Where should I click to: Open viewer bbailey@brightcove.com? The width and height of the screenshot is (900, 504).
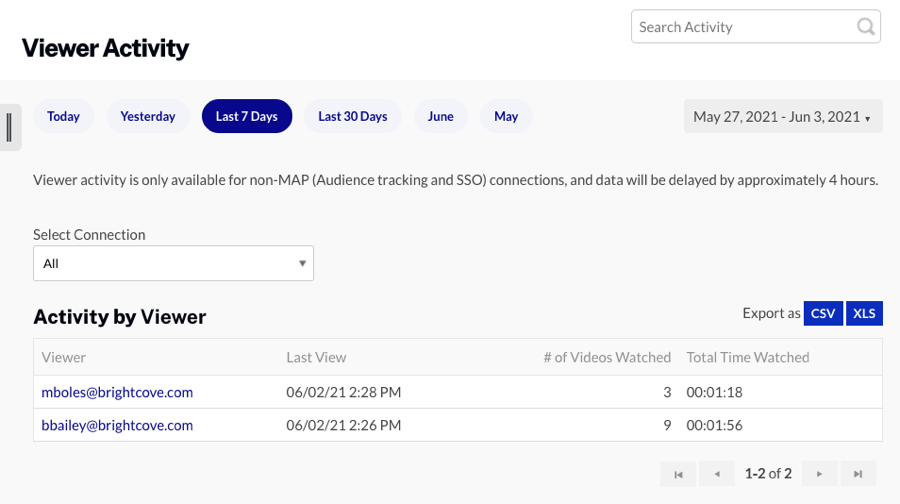coord(117,425)
